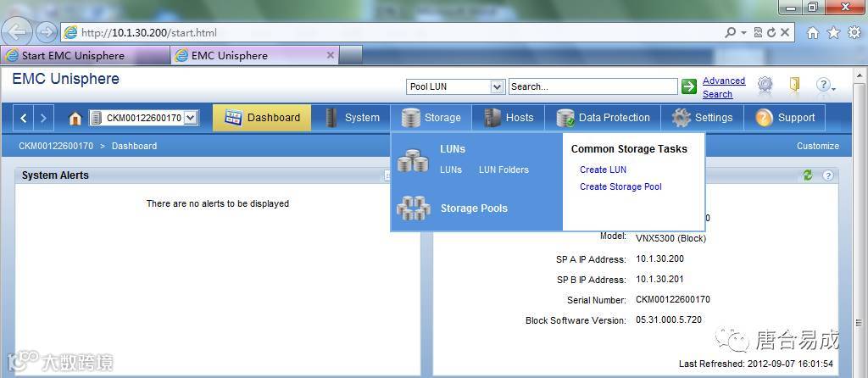Click the System Alerts panel title
Image resolution: width=868 pixels, height=378 pixels.
[x=55, y=175]
